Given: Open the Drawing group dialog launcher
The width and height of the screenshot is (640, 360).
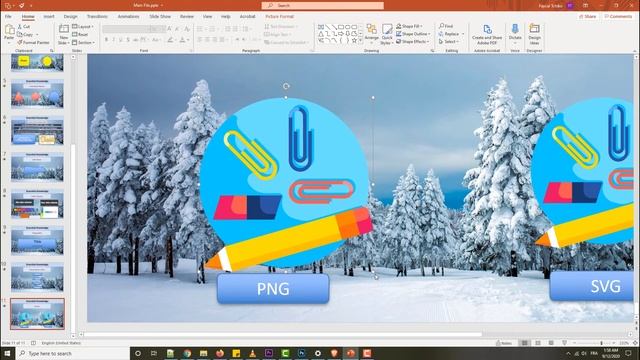Looking at the screenshot, I should (x=432, y=51).
